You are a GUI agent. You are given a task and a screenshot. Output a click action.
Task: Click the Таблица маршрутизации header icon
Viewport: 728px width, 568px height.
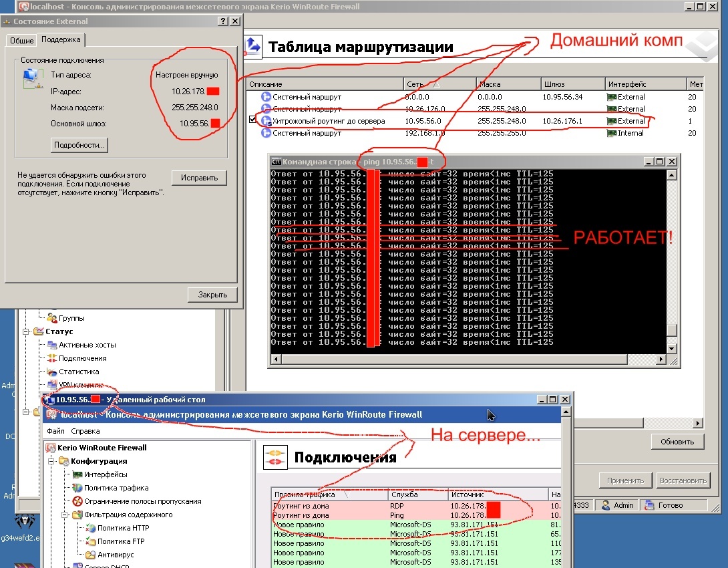point(253,47)
